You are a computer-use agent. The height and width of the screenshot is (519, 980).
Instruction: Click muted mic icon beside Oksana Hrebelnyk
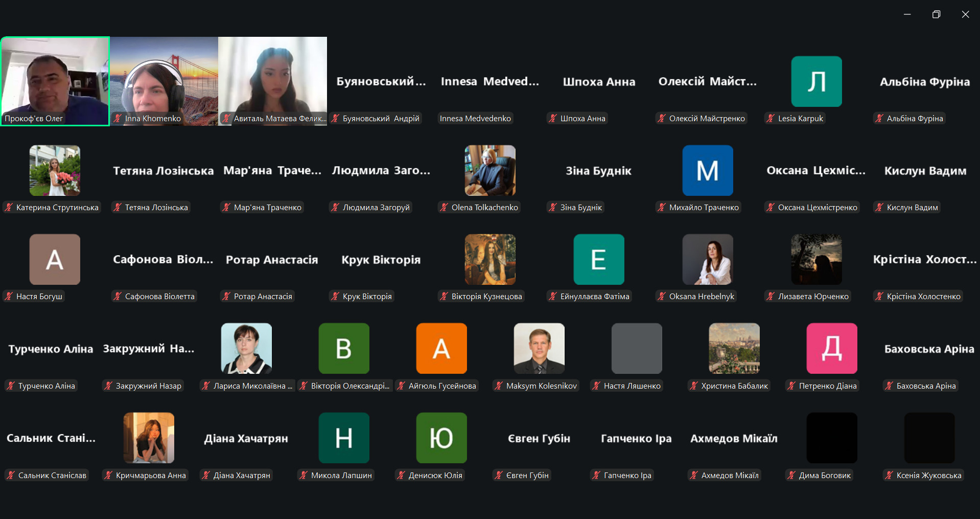(x=662, y=297)
